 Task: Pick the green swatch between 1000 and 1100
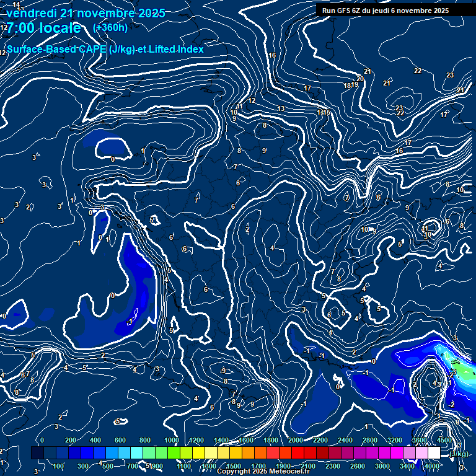click(174, 453)
